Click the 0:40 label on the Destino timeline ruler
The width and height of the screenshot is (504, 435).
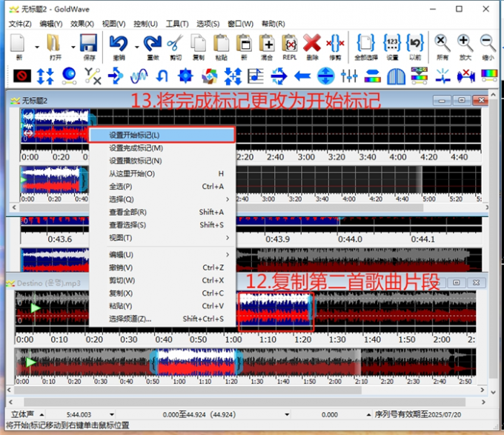click(164, 339)
